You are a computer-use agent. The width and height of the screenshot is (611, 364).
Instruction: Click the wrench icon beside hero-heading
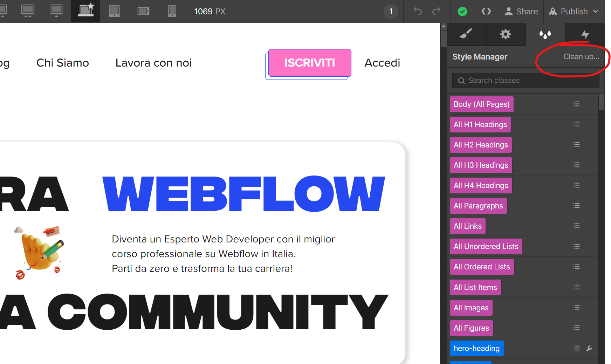click(590, 348)
